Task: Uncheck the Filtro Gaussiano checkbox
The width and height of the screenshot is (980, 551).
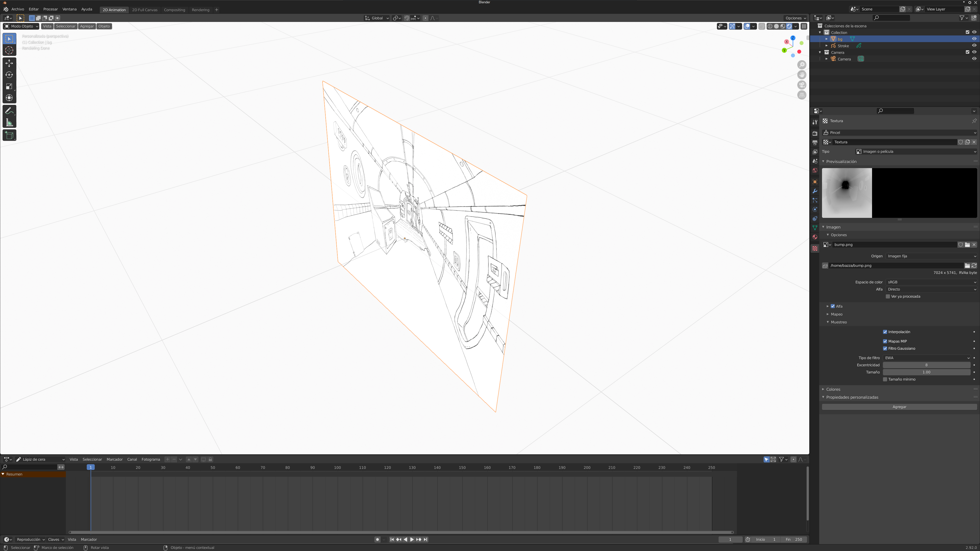Action: pyautogui.click(x=885, y=348)
